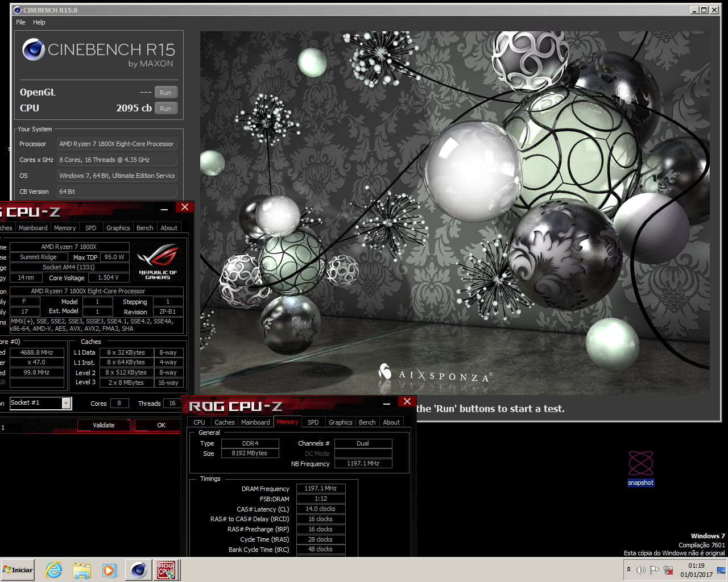This screenshot has height=582, width=728.
Task: Click the 4688.8 MHz core speed value
Action: coord(36,352)
